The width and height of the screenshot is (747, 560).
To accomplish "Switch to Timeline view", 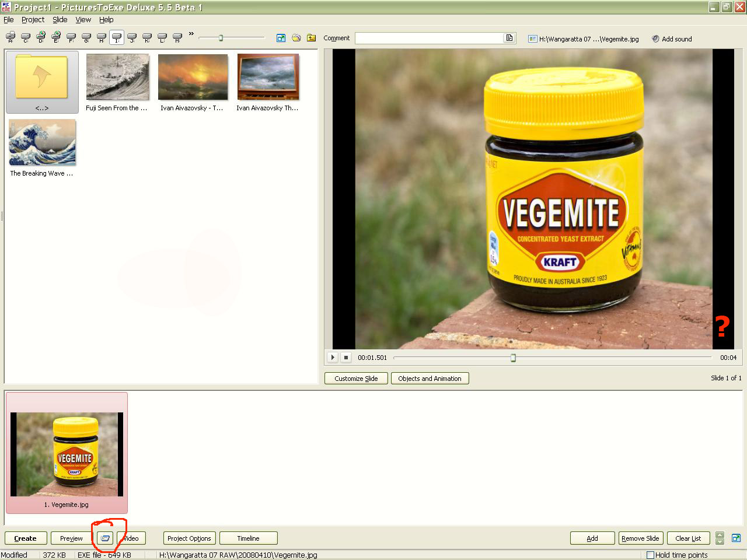I will 248,538.
